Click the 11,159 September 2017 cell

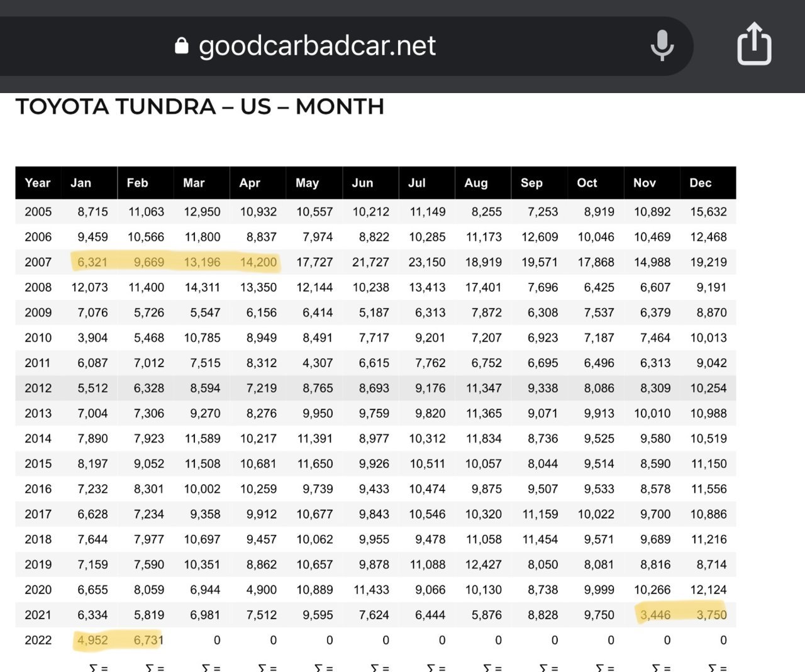[540, 514]
